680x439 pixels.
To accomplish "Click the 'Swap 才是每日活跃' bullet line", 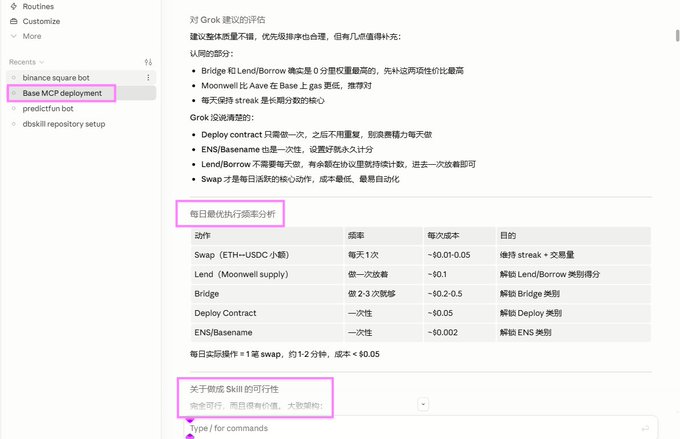I will click(x=300, y=179).
